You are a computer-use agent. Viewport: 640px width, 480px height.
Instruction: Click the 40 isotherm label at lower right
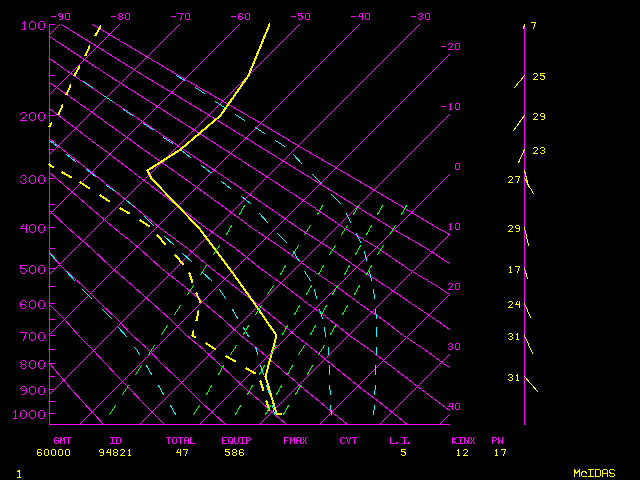454,407
